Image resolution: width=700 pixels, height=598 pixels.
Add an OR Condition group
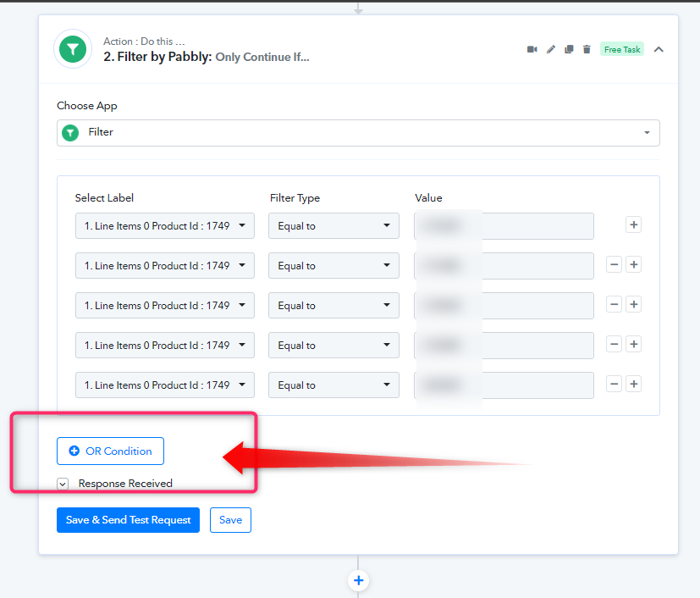pyautogui.click(x=110, y=451)
